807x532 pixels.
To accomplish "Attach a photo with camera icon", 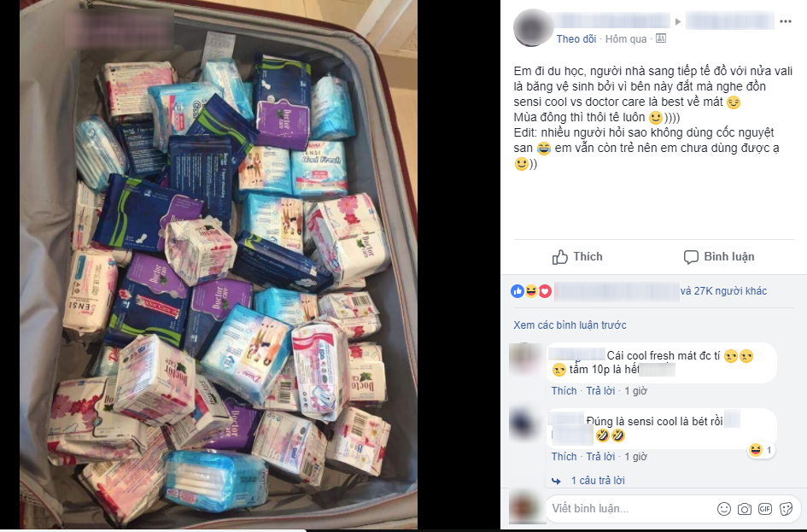I will coord(744,509).
